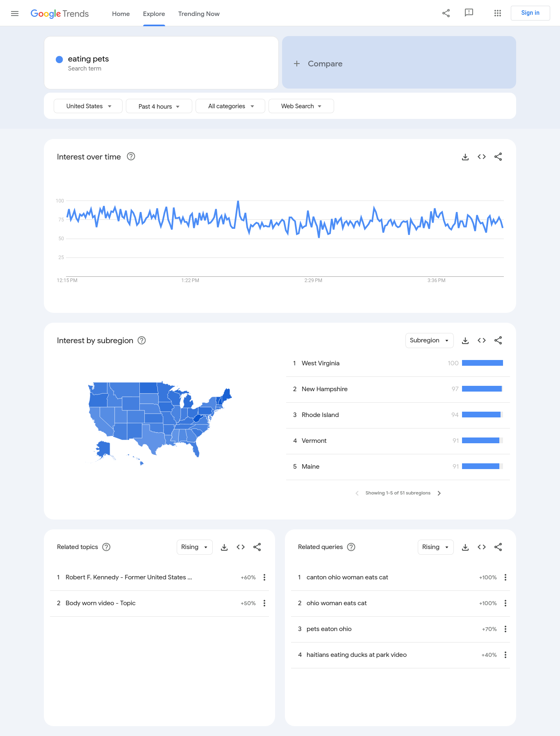Embed the Interest by subregion widget
This screenshot has width=560, height=736.
(x=482, y=340)
